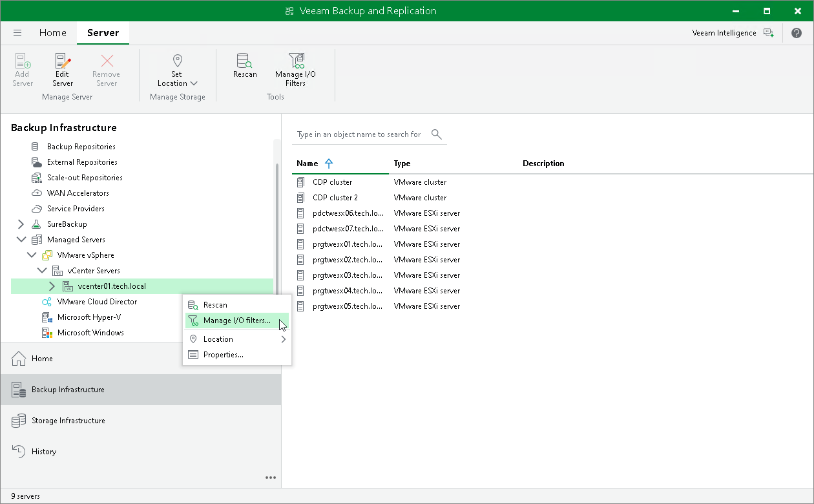Select Scale-out Repositories in the tree
Image resolution: width=814 pixels, height=504 pixels.
pos(85,178)
